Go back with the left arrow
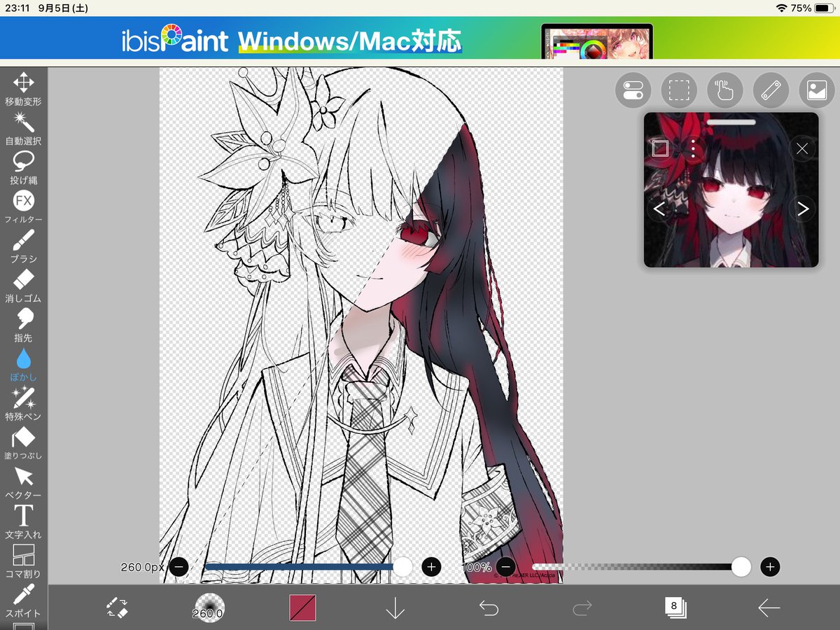Viewport: 840px width, 630px height. pos(769,608)
